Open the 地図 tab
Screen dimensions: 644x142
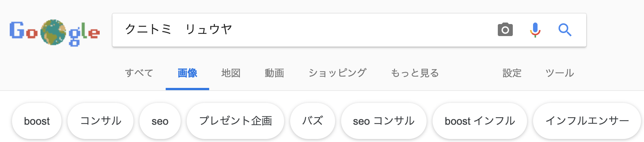coord(231,73)
